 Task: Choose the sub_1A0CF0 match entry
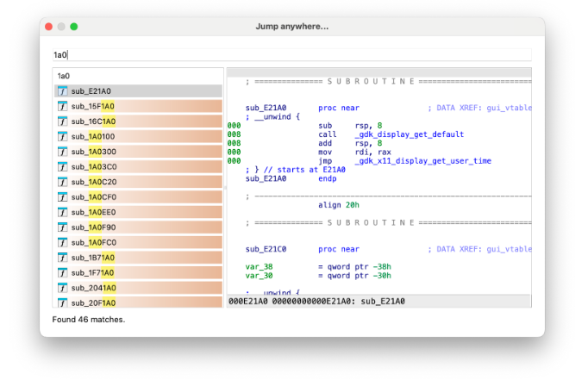(x=138, y=197)
